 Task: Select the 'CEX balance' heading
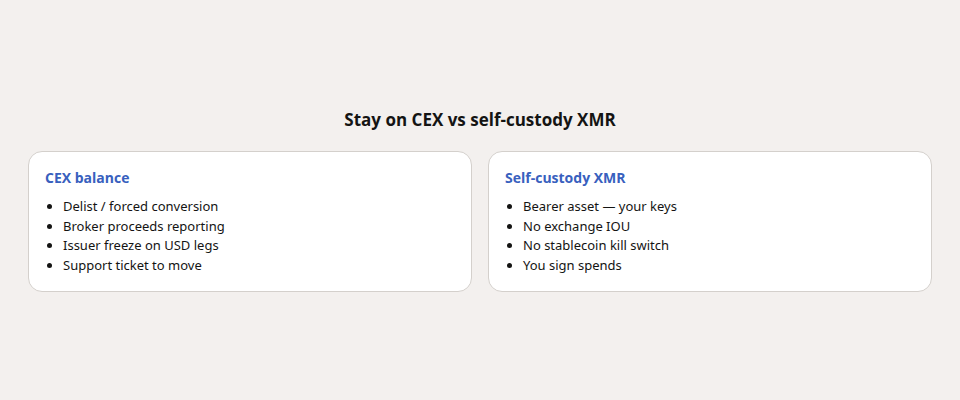click(x=87, y=178)
